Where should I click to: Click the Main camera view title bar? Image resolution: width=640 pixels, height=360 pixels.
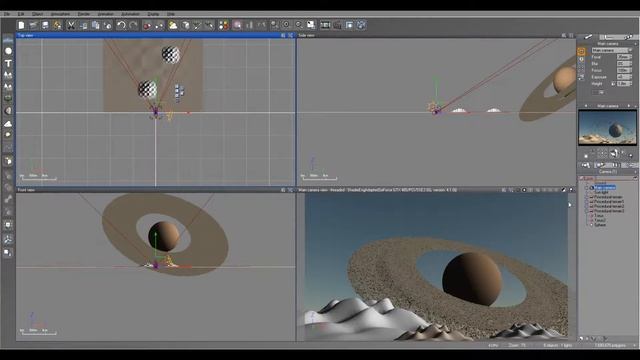[x=436, y=190]
